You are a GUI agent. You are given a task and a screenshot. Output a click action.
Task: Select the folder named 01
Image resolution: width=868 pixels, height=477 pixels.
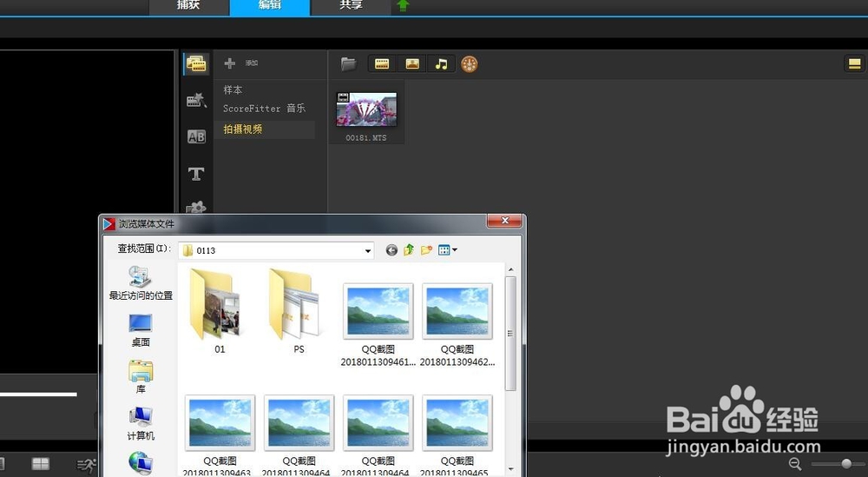tap(220, 311)
